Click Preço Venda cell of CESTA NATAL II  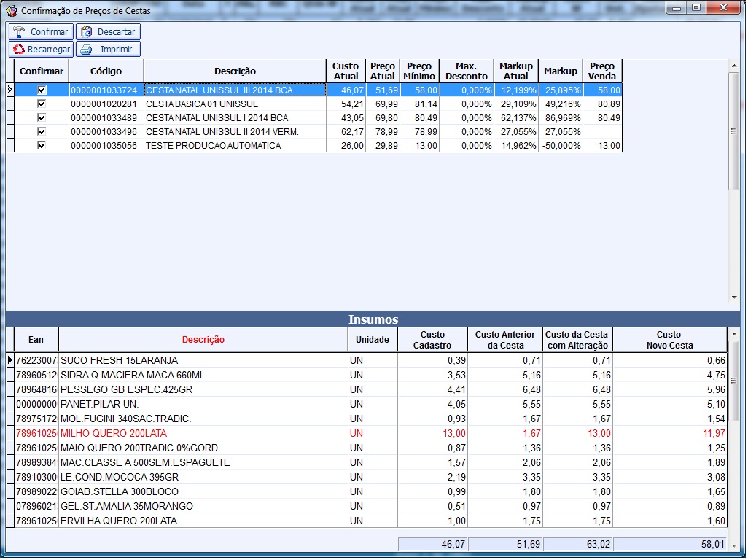click(603, 131)
